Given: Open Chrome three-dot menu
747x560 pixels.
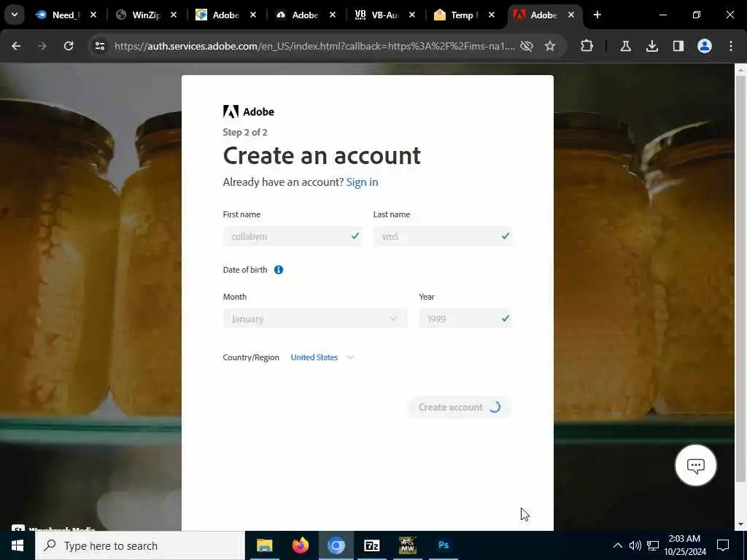Looking at the screenshot, I should coord(731,46).
